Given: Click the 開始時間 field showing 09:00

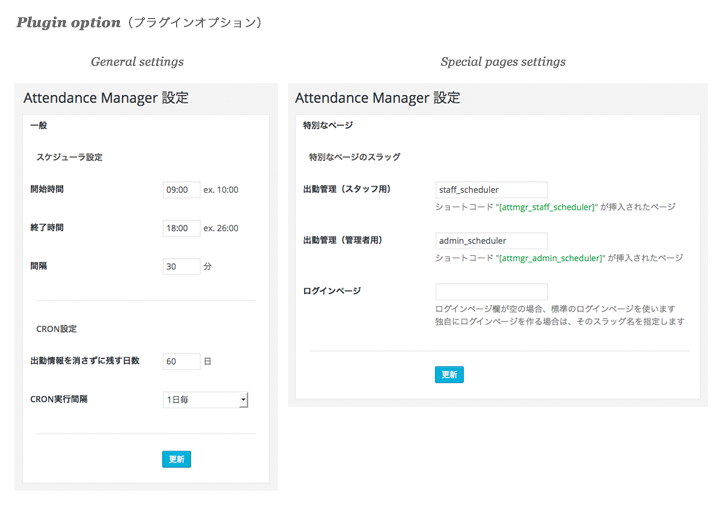Looking at the screenshot, I should (x=181, y=190).
